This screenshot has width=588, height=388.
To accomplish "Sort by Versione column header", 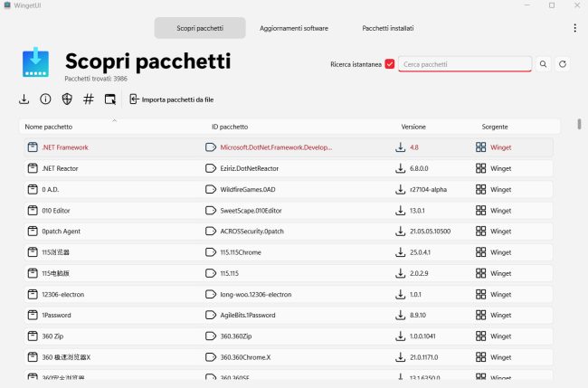I will [413, 127].
